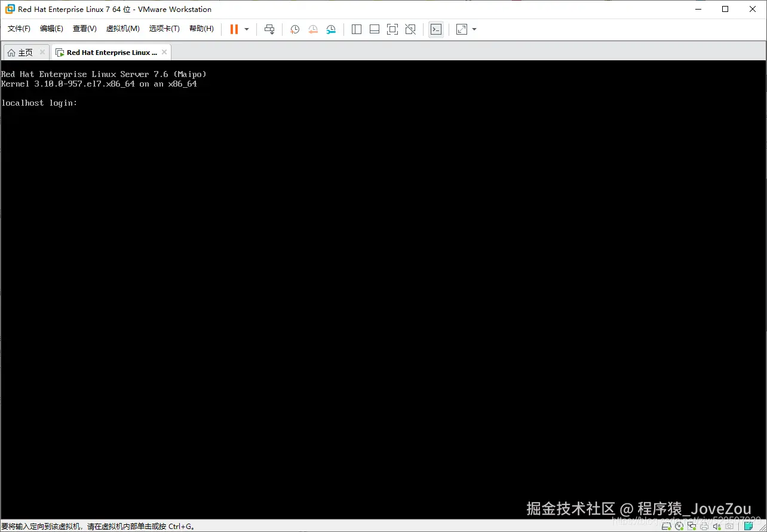This screenshot has width=767, height=532.
Task: Enter full screen mode
Action: (x=392, y=29)
